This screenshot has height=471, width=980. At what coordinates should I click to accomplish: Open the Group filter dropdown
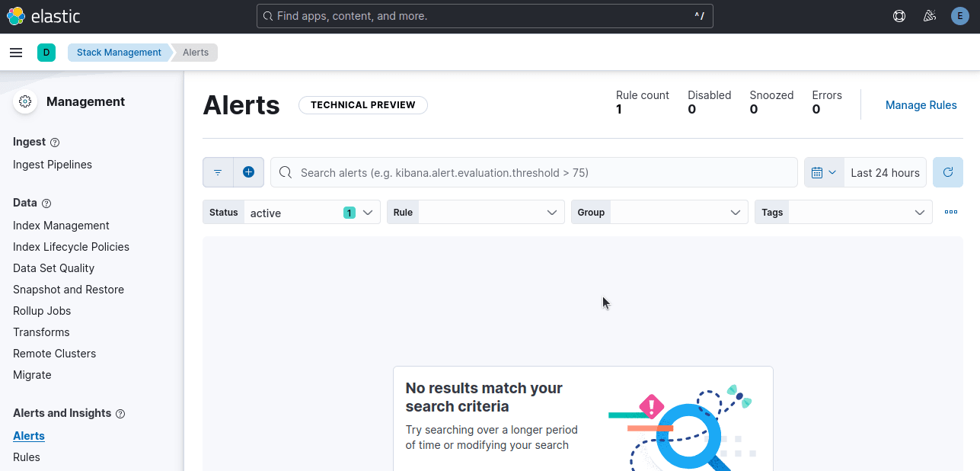coord(659,212)
